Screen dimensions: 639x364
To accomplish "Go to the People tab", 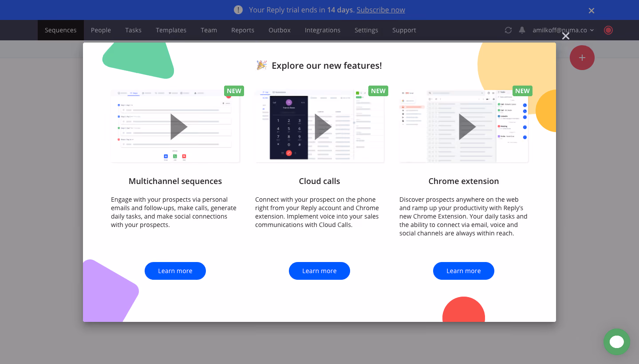I will 101,30.
